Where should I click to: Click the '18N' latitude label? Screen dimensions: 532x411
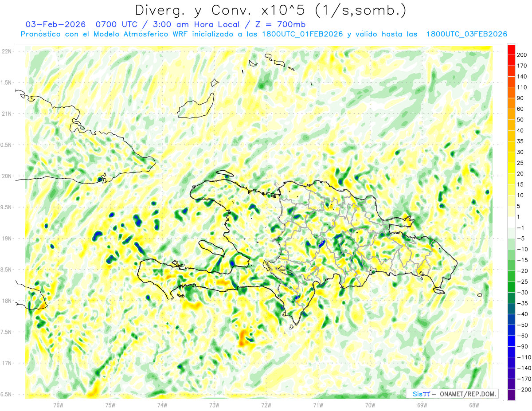click(x=6, y=301)
